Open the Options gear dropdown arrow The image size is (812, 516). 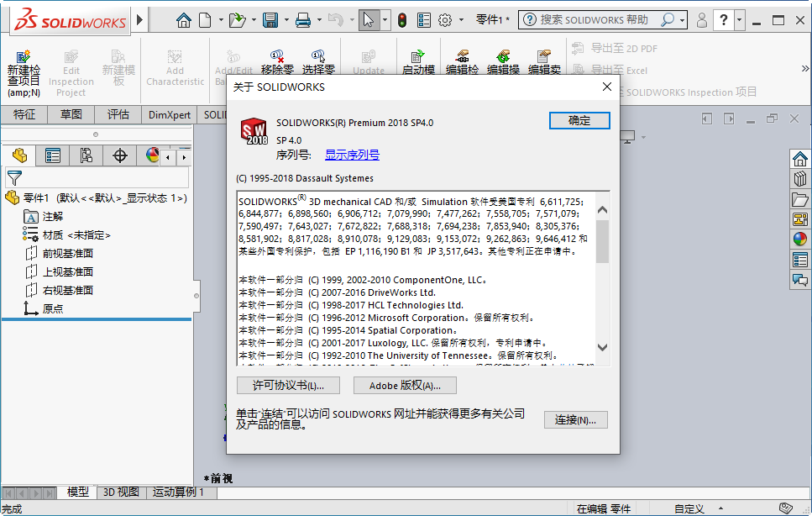coord(461,20)
